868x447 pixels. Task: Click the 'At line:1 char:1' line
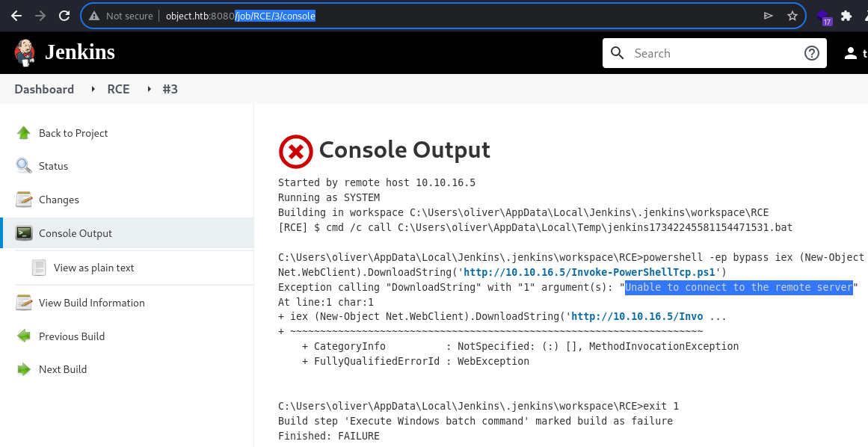click(325, 302)
